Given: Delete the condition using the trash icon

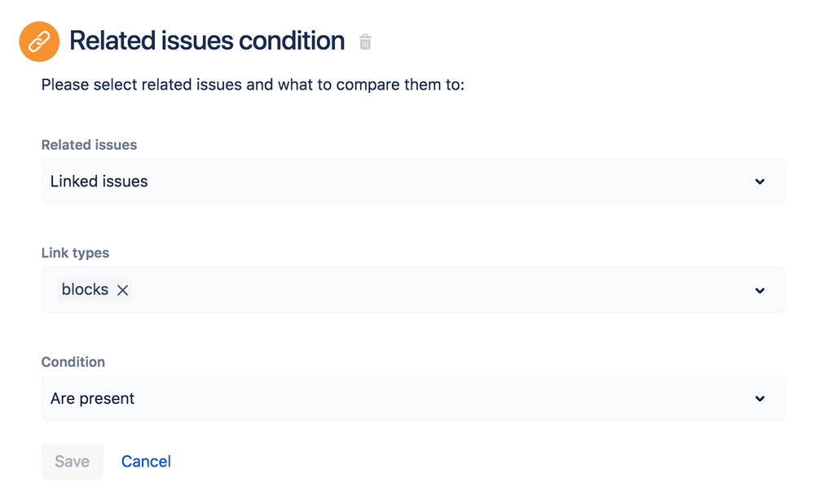Looking at the screenshot, I should (x=365, y=42).
